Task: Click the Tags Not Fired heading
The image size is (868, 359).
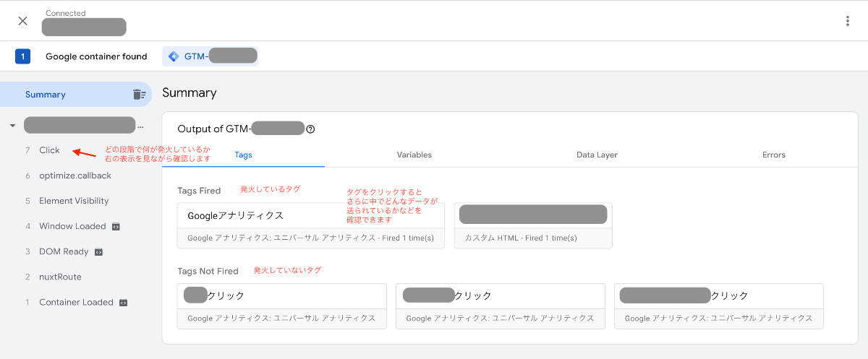Action: pyautogui.click(x=208, y=271)
